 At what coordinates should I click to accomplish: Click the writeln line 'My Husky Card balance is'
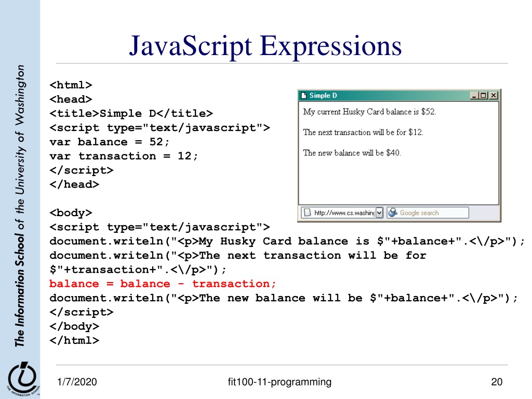pos(287,241)
